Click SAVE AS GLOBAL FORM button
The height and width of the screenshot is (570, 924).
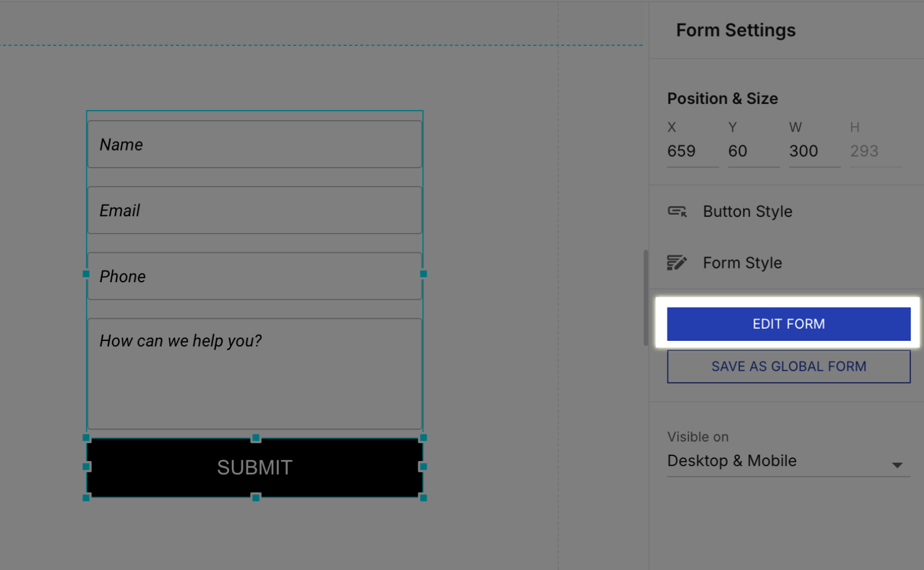point(788,366)
